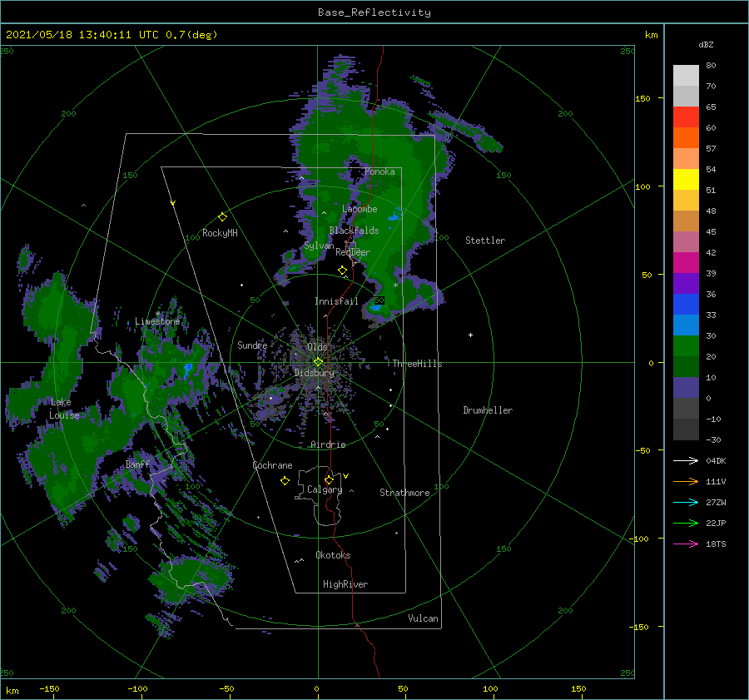Pick the purple 36-39 dBZ color swatch
This screenshot has height=700, width=749.
pyautogui.click(x=686, y=283)
